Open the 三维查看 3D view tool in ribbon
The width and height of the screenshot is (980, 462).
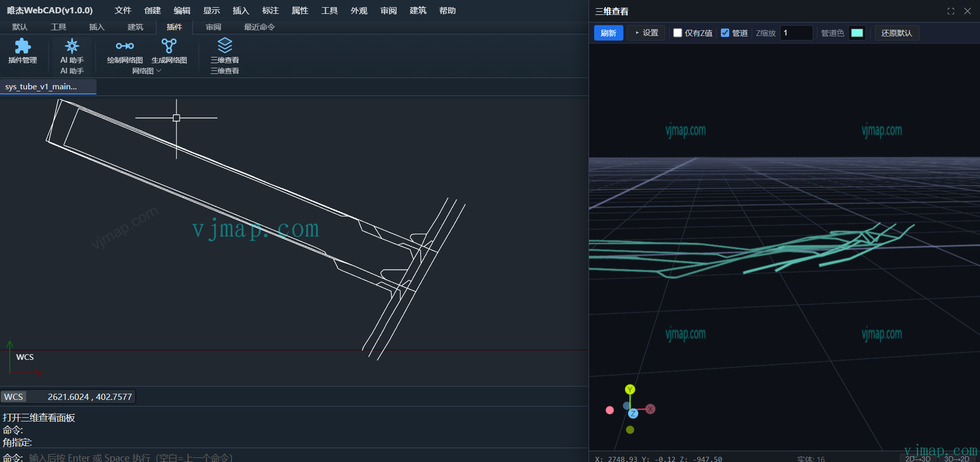click(225, 51)
